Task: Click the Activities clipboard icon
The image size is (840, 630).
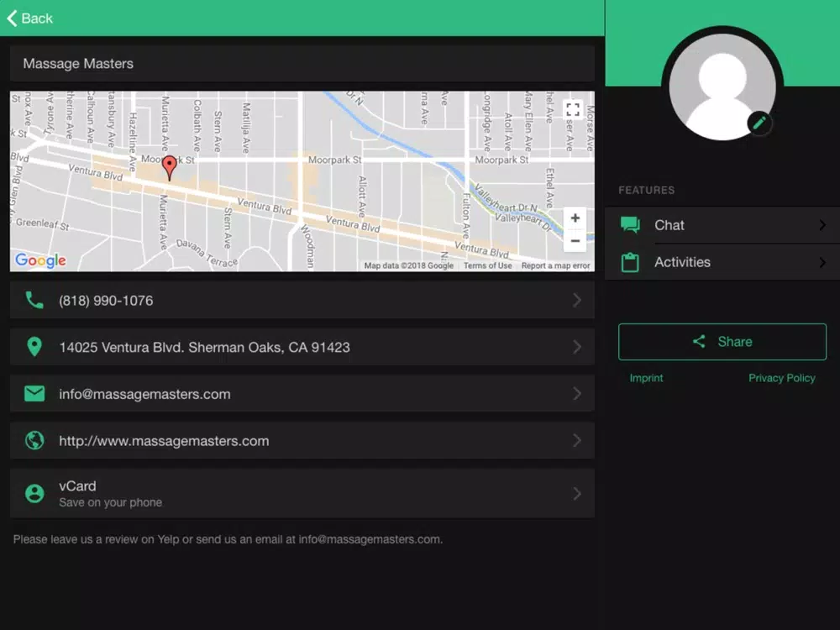Action: [x=630, y=262]
